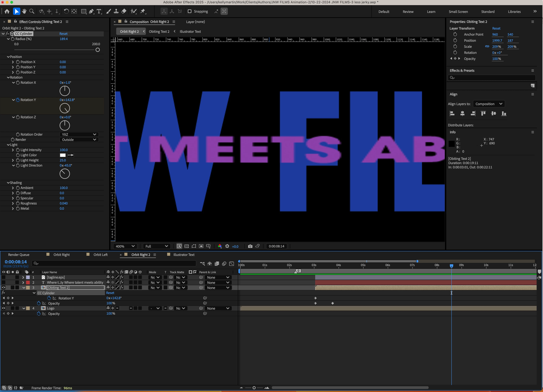Open the 400% magnification dropdown
The height and width of the screenshot is (392, 543).
pos(125,246)
